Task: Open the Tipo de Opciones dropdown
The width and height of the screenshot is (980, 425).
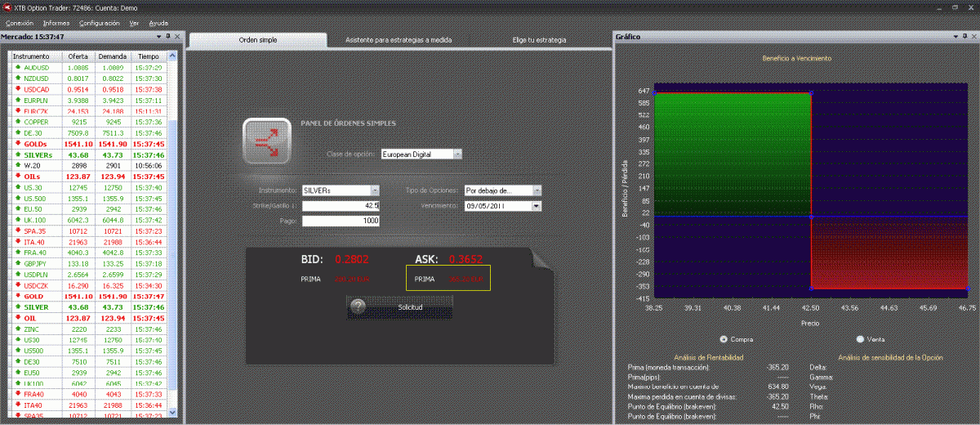Action: tap(537, 190)
